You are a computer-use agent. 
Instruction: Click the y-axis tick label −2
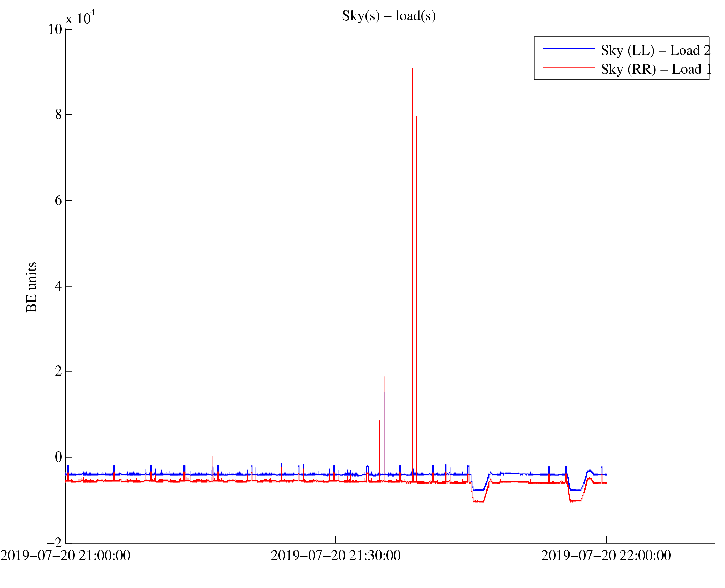pyautogui.click(x=55, y=543)
